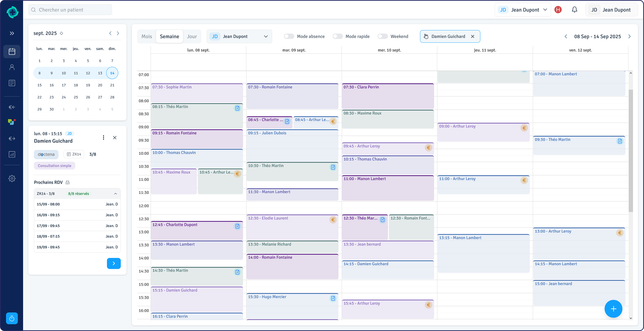Remove the Damien Guichard filter chip

(472, 36)
